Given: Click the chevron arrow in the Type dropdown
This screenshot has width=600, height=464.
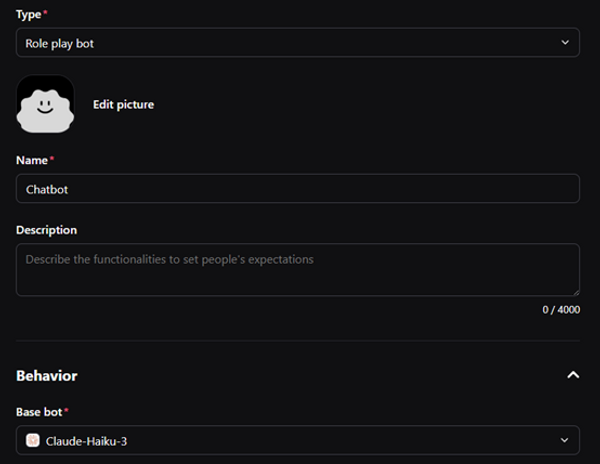Looking at the screenshot, I should click(565, 42).
